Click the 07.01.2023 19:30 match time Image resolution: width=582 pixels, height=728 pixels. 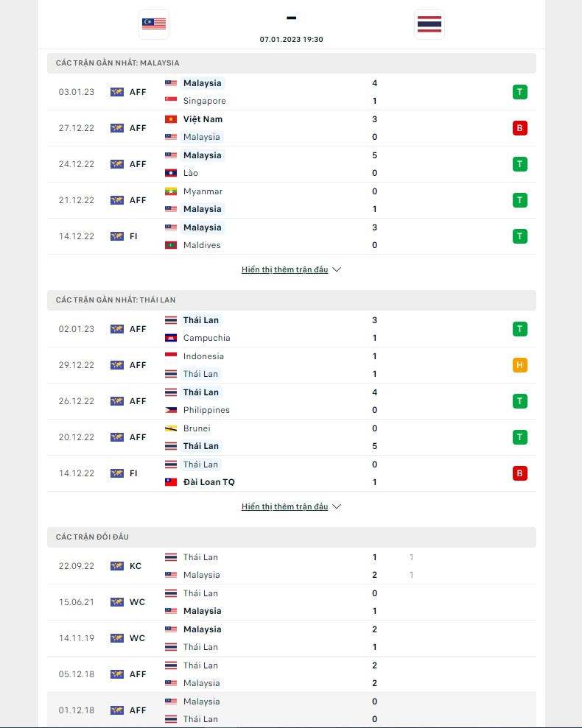(291, 39)
